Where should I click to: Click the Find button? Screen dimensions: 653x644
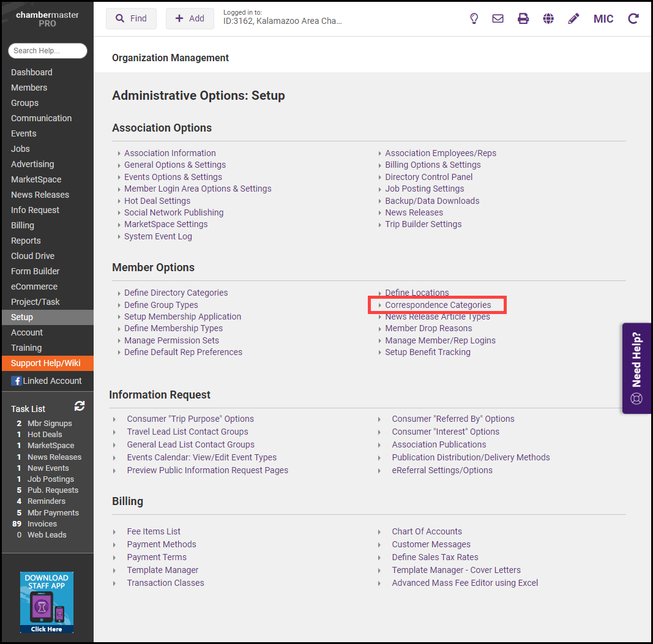pyautogui.click(x=131, y=18)
